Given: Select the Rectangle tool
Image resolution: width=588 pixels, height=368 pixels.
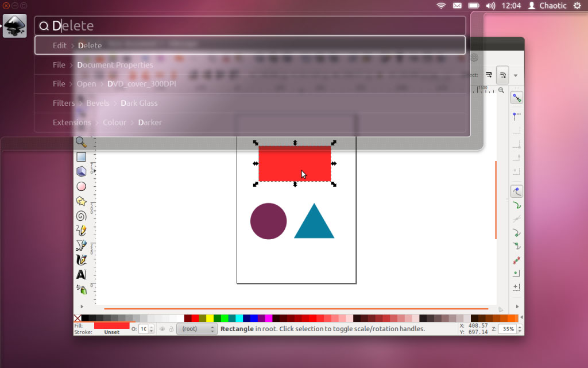Looking at the screenshot, I should point(81,156).
